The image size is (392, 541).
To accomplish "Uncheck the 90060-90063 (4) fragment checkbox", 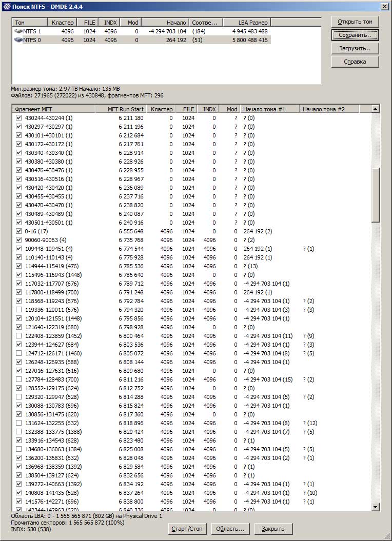I will (18, 240).
